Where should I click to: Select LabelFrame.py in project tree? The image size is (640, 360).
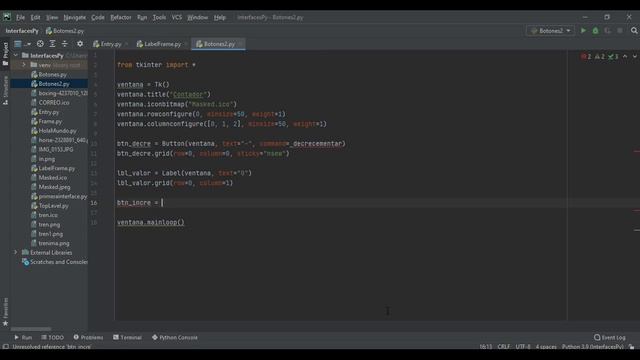coord(53,168)
